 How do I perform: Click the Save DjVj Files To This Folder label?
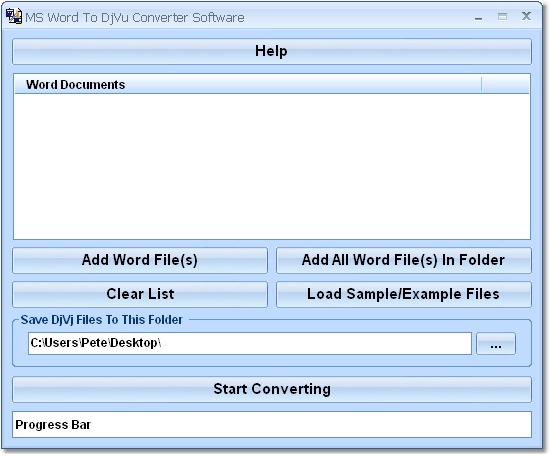102,320
